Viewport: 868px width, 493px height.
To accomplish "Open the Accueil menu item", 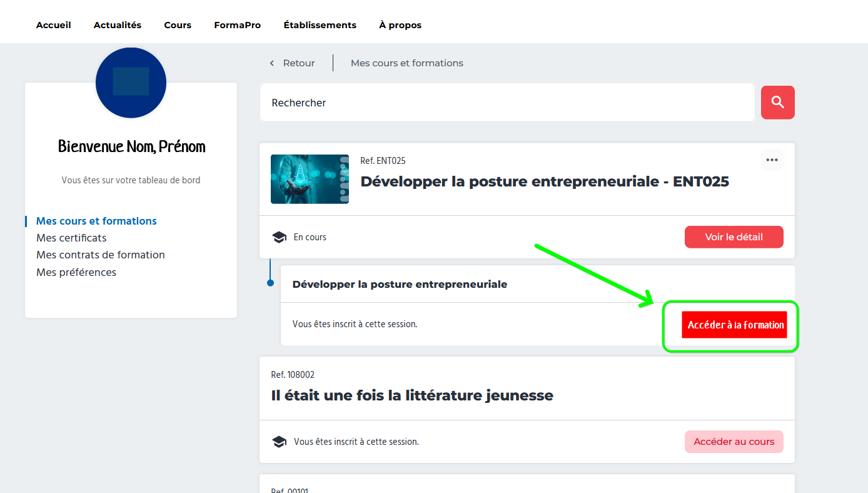I will tap(54, 25).
